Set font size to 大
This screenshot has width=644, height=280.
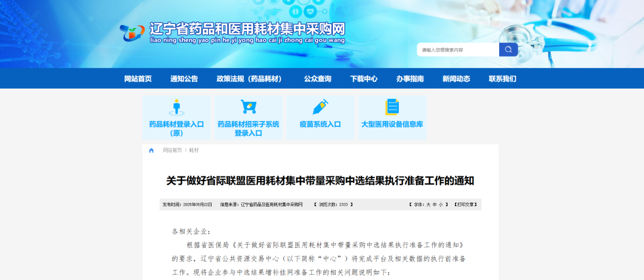[x=428, y=204]
